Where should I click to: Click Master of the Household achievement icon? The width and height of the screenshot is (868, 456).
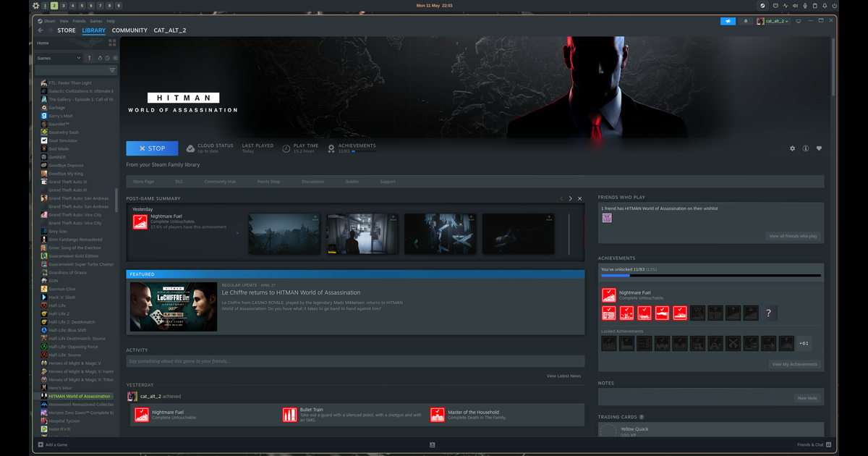(437, 415)
